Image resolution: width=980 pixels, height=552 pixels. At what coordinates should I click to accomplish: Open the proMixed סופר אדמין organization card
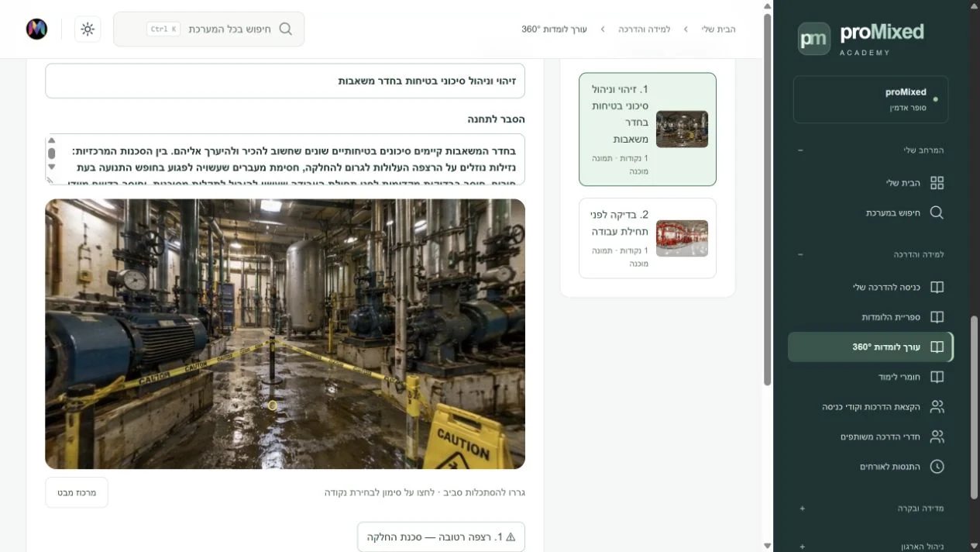tap(871, 99)
